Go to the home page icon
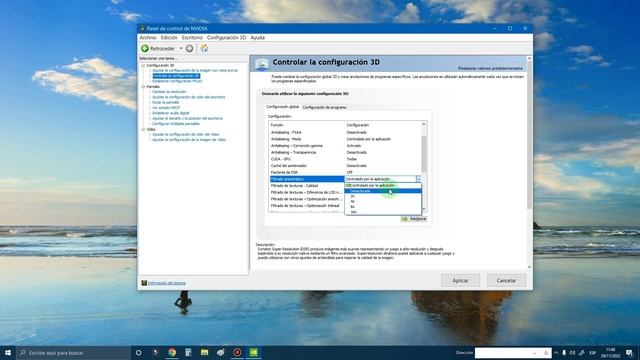Image resolution: width=640 pixels, height=360 pixels. (204, 49)
